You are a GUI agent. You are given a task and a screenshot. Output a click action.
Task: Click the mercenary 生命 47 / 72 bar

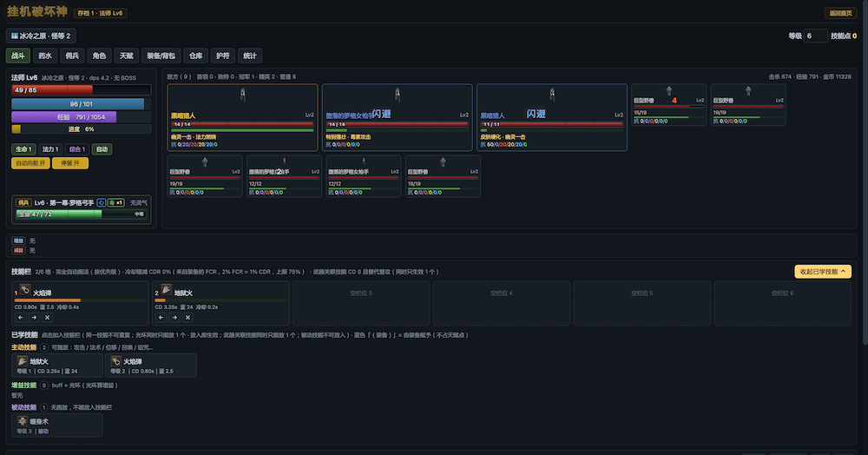tap(81, 214)
